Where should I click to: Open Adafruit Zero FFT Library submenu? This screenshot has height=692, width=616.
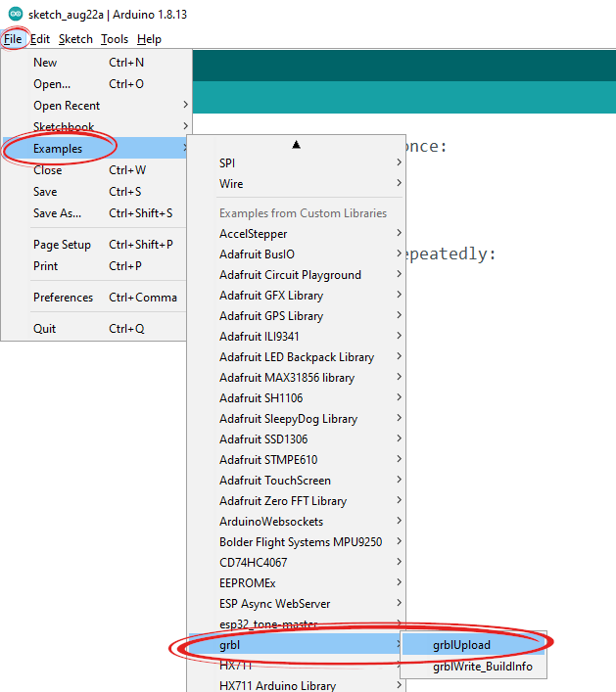[x=297, y=501]
